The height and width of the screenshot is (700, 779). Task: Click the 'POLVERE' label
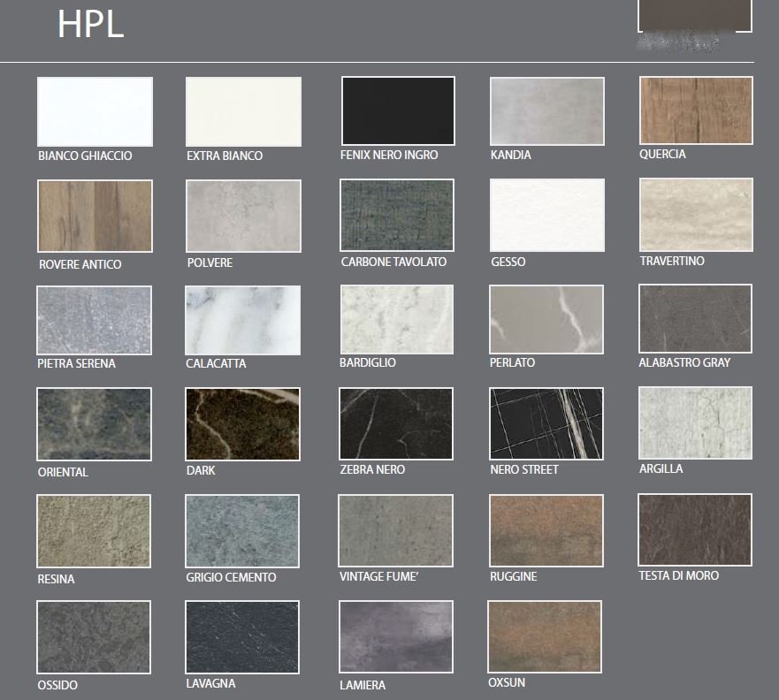tap(210, 262)
